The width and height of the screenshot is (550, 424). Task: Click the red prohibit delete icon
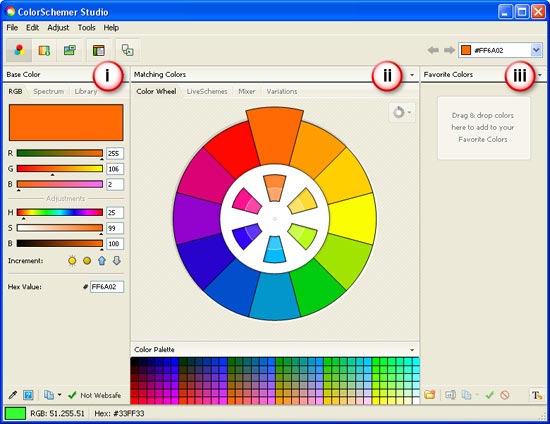[x=505, y=395]
